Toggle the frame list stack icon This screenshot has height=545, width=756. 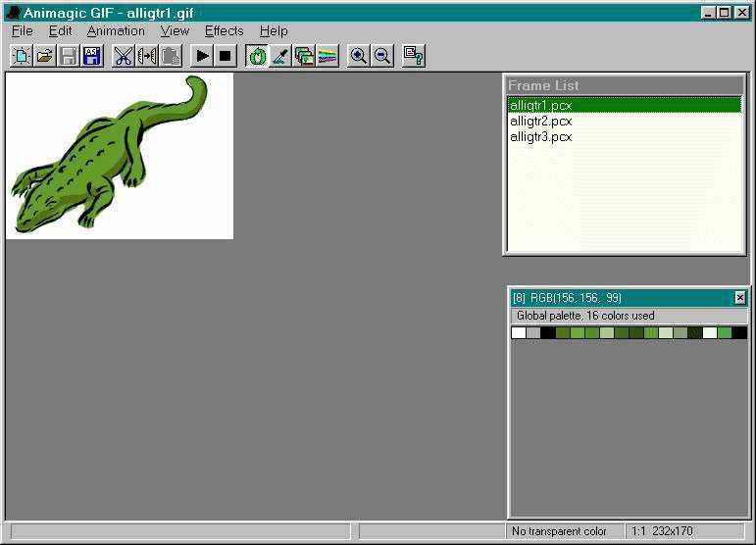pyautogui.click(x=304, y=56)
